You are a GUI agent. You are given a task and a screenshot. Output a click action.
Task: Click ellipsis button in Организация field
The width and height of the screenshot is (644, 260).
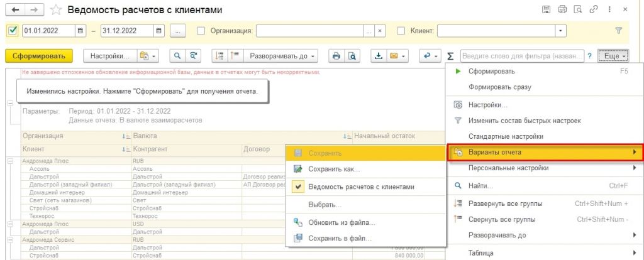click(369, 31)
